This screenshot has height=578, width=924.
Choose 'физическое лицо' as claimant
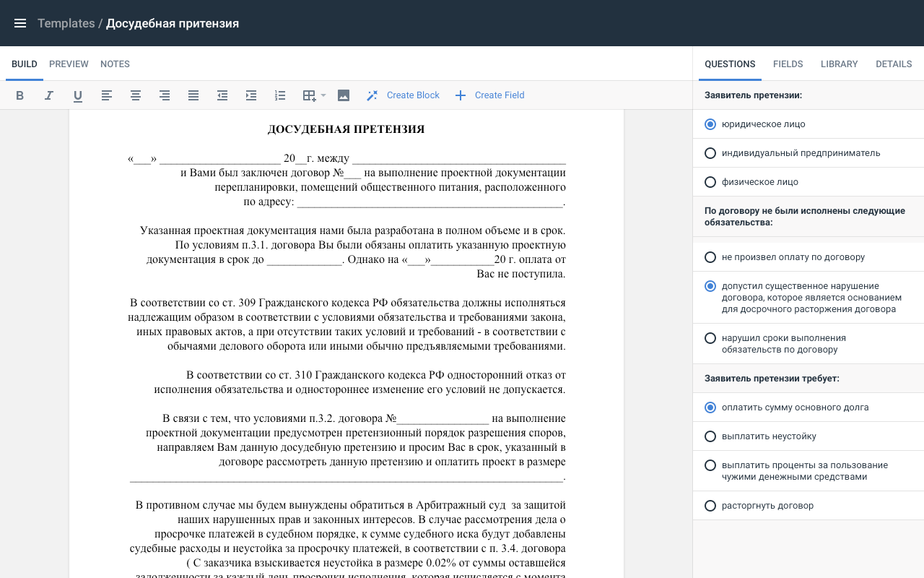tap(710, 182)
